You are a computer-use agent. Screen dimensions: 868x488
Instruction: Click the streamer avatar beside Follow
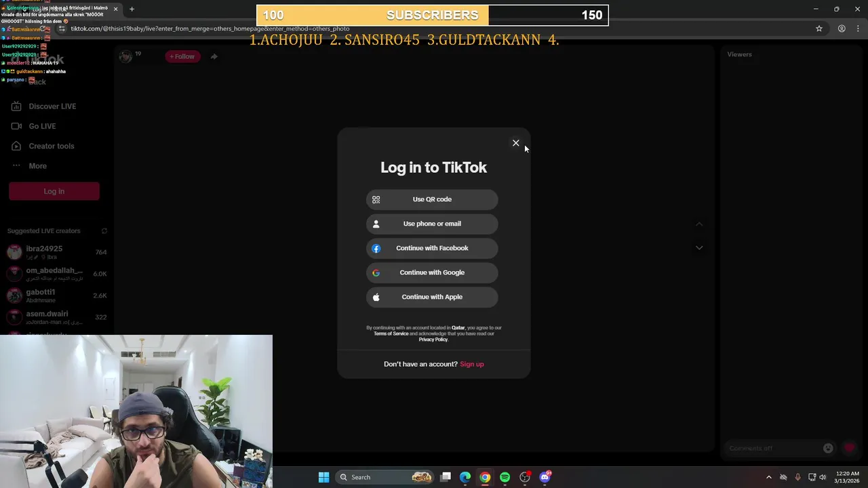[125, 56]
